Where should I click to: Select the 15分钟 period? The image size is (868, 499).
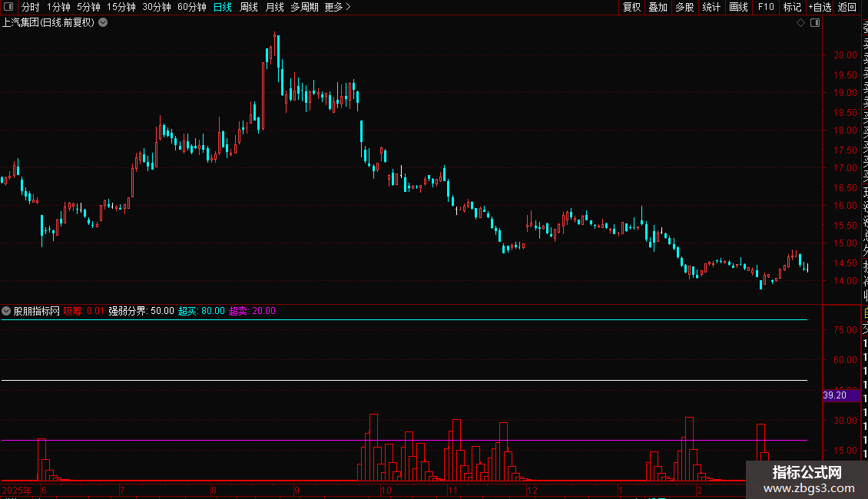121,7
